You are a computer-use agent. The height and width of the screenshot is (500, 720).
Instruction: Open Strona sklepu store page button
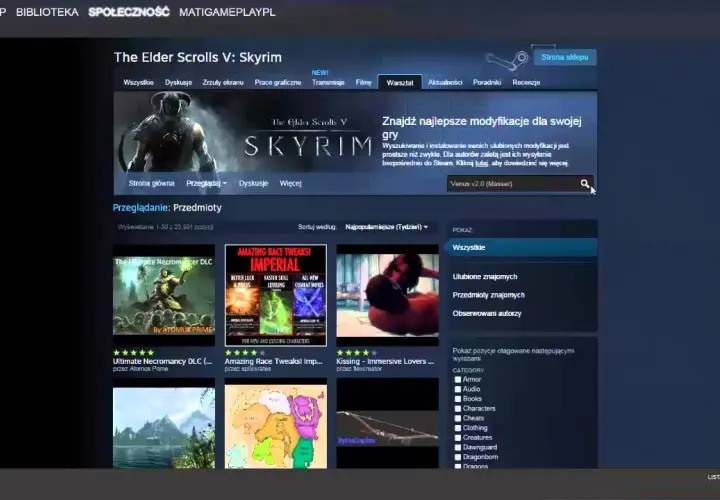tap(565, 57)
